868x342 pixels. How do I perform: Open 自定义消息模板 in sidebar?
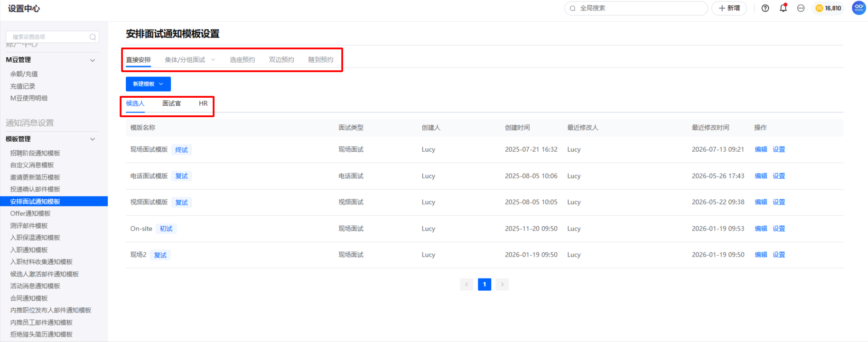coord(32,165)
